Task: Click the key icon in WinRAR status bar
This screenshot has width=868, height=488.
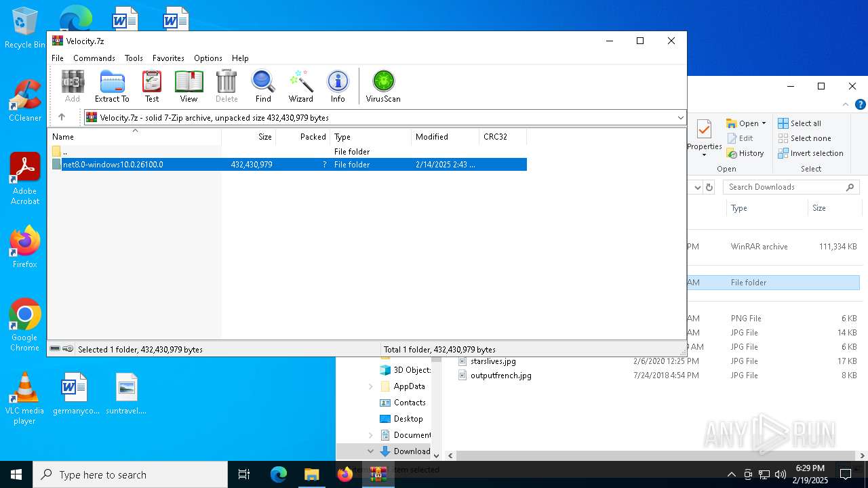Action: click(68, 349)
